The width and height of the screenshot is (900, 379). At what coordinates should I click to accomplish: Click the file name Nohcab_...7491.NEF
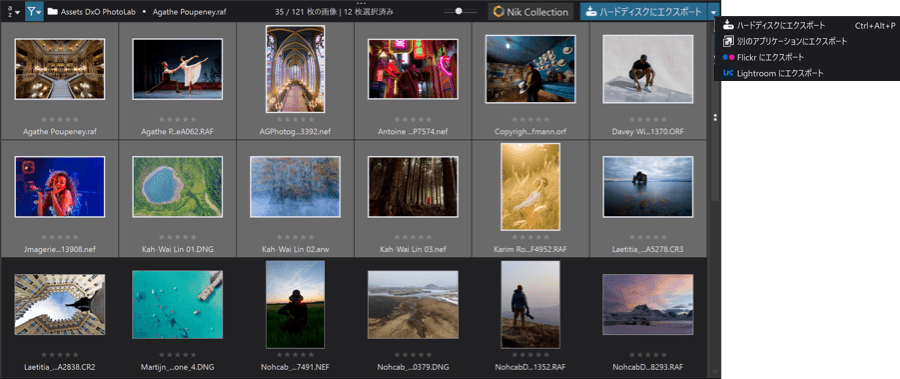pyautogui.click(x=296, y=367)
